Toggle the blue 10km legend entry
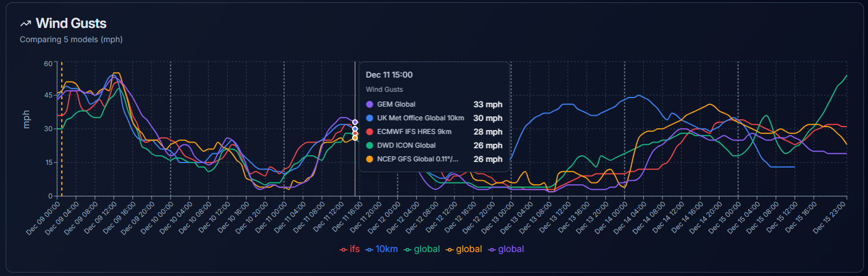 pos(381,249)
